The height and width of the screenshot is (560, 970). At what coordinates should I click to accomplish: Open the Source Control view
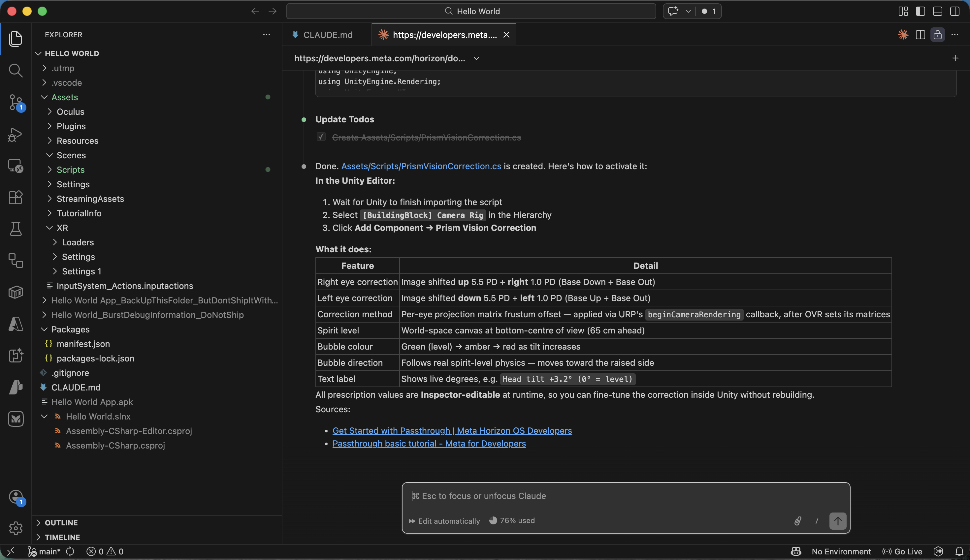(16, 103)
